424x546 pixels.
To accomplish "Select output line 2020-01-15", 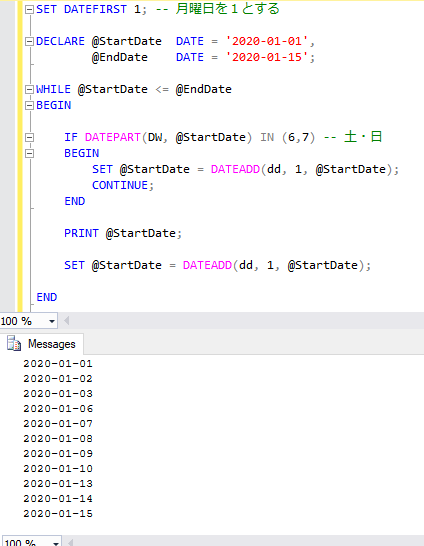I will click(58, 513).
